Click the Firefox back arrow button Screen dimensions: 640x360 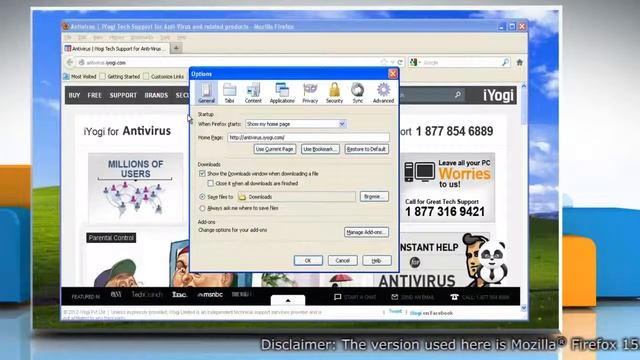70,62
